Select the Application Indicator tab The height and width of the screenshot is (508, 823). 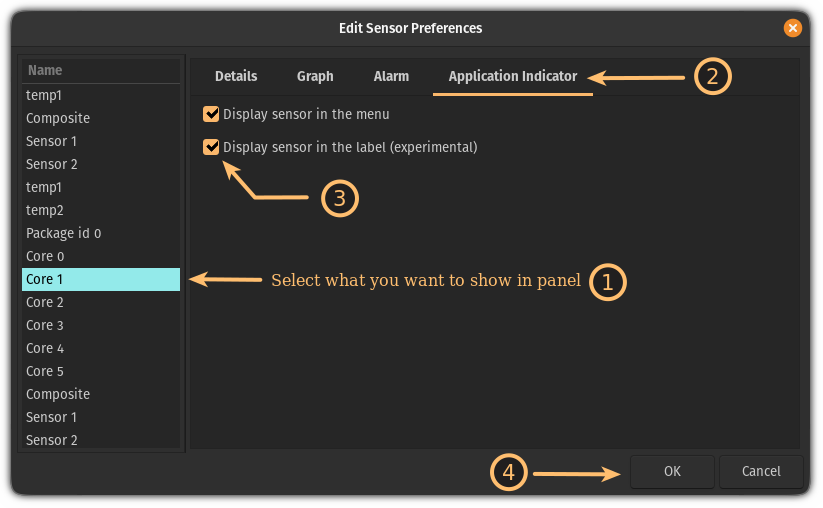coord(512,76)
